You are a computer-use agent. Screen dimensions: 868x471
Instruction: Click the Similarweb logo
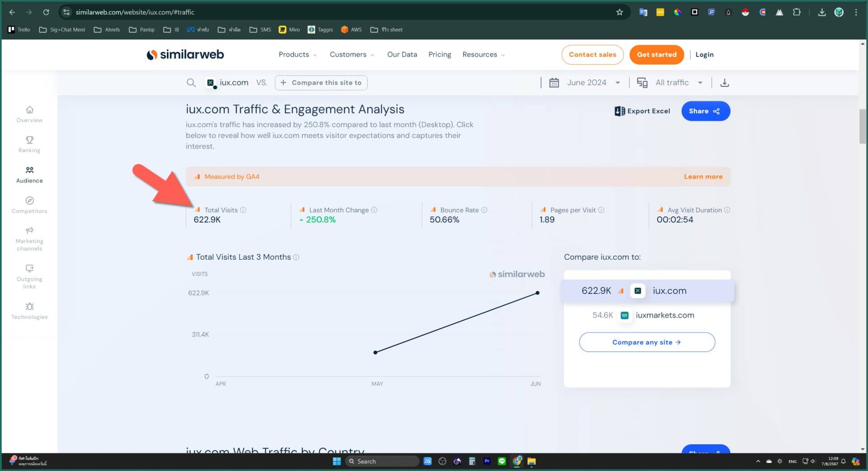pos(185,54)
